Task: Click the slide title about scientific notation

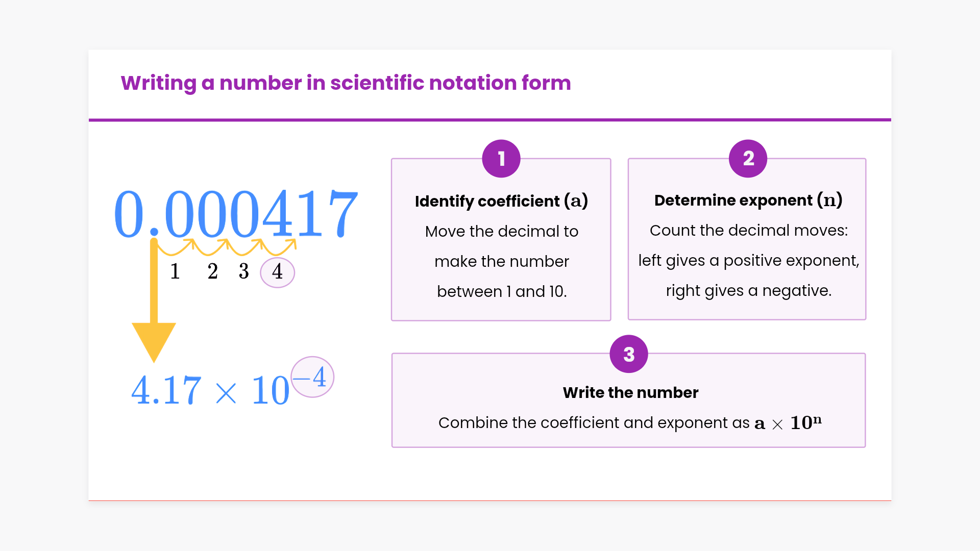Action: pos(346,83)
